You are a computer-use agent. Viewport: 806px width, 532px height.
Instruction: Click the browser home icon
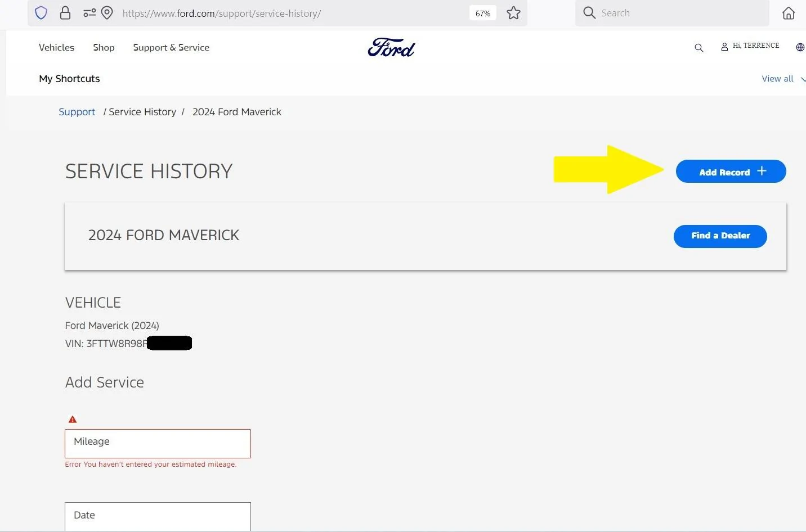(x=789, y=13)
